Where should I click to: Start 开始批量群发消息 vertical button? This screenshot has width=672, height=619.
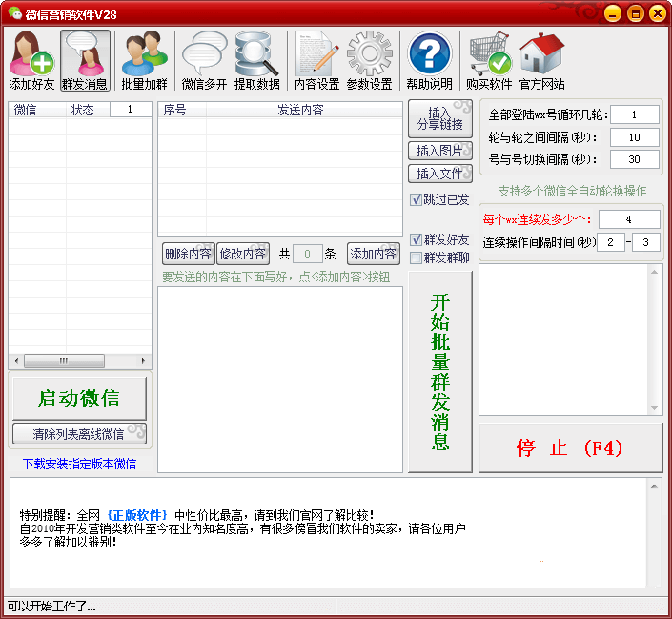coord(440,371)
